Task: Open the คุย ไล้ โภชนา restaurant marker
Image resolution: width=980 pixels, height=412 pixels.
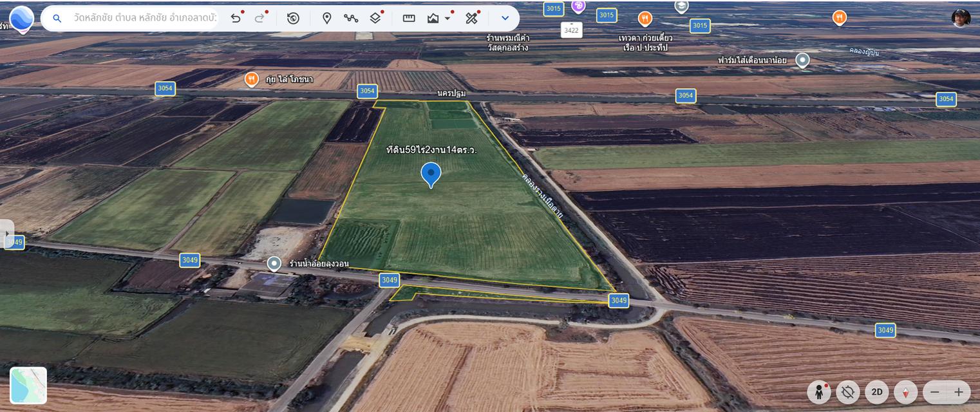Action: (252, 80)
